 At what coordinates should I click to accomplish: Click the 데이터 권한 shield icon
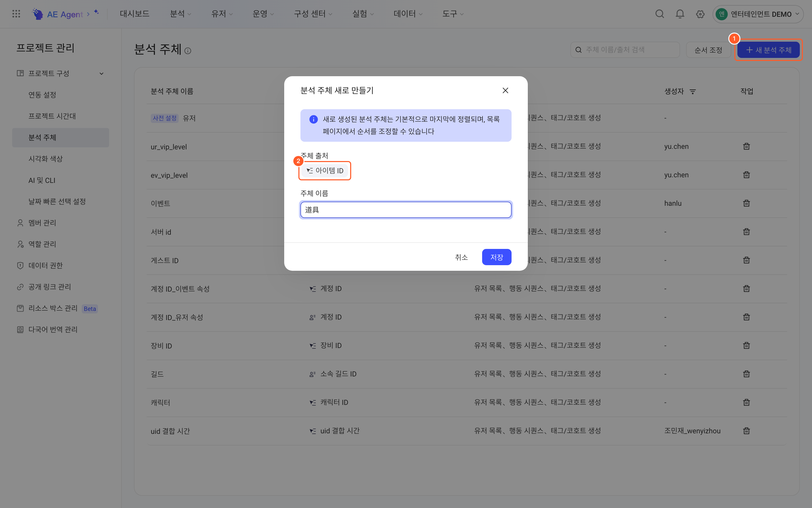(20, 265)
